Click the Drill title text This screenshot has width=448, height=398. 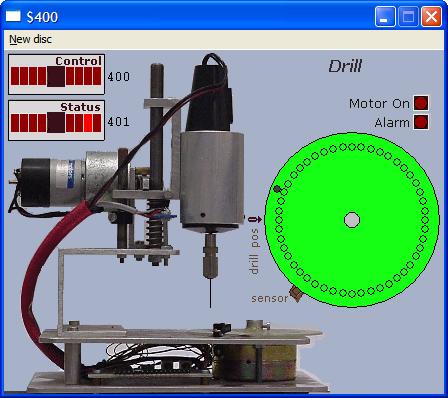(x=345, y=66)
